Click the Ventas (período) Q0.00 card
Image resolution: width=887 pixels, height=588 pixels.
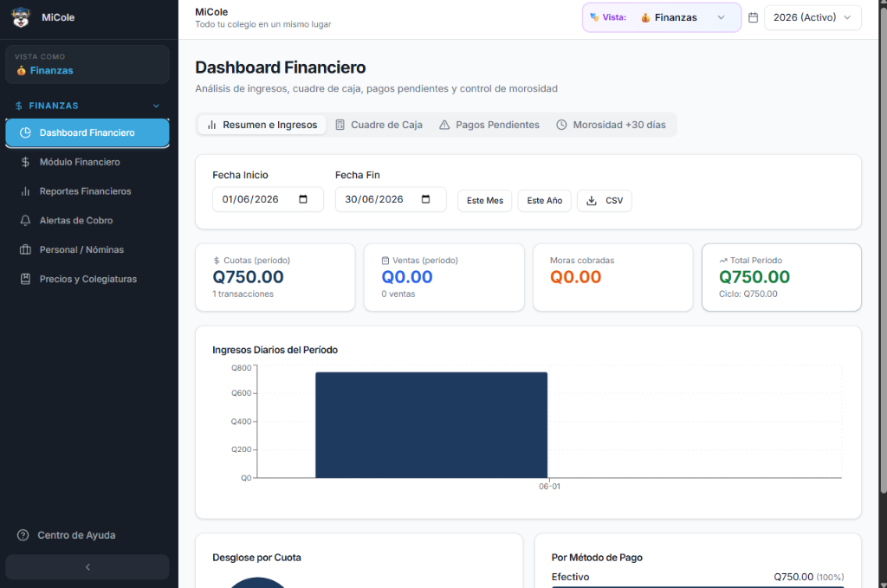click(444, 278)
